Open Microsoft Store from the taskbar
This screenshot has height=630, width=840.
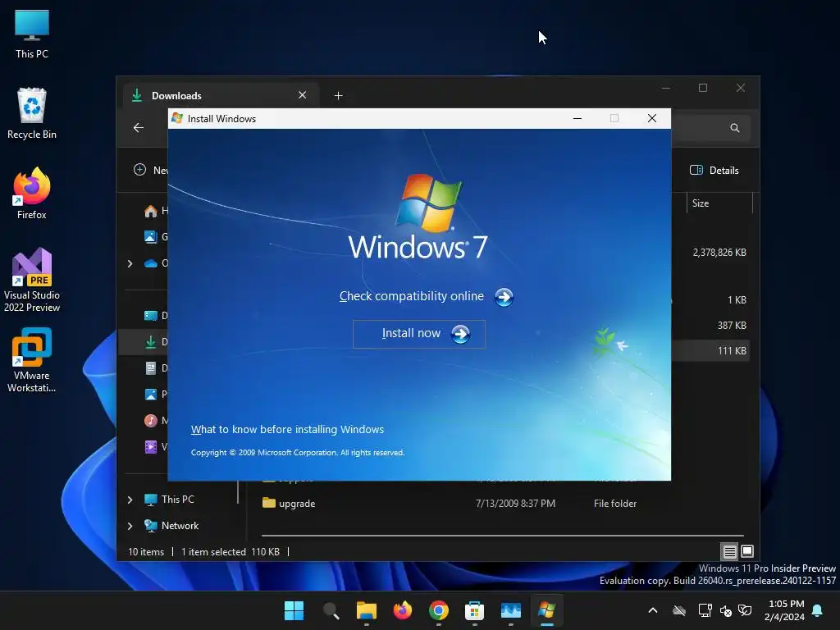coord(474,610)
